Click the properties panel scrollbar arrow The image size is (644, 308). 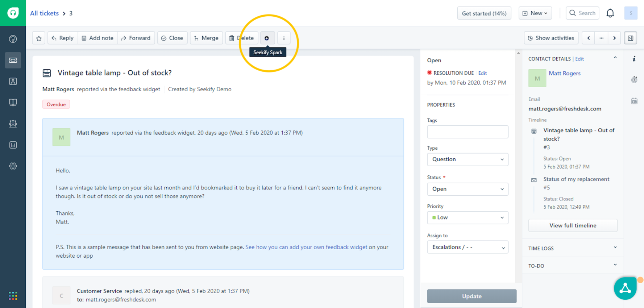[x=518, y=53]
